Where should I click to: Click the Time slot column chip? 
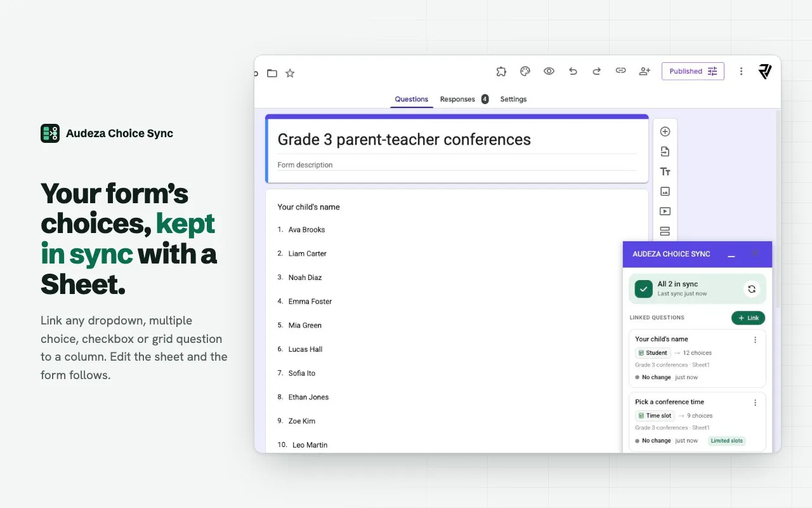pos(655,416)
